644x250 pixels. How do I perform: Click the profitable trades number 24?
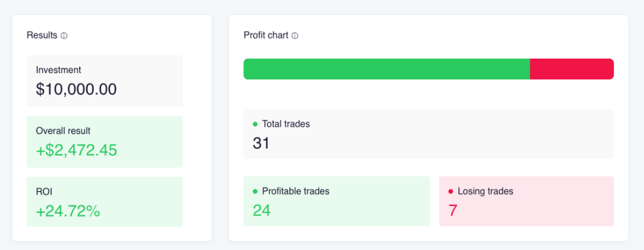262,210
